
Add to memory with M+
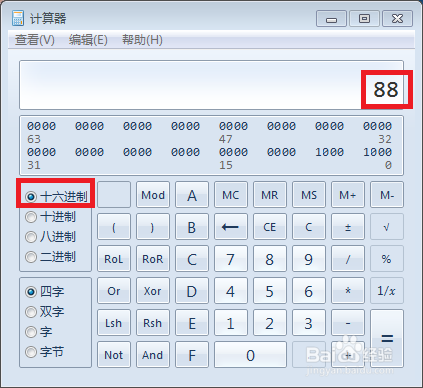(348, 195)
